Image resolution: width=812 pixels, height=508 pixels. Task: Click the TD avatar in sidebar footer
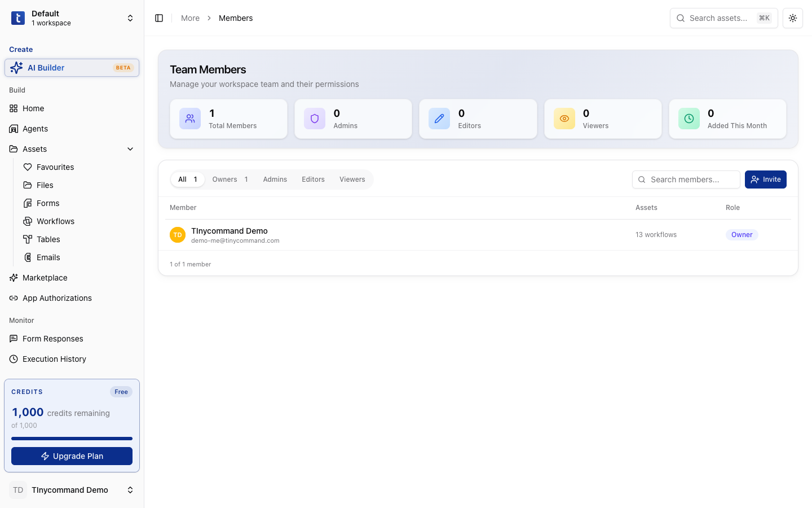18,490
